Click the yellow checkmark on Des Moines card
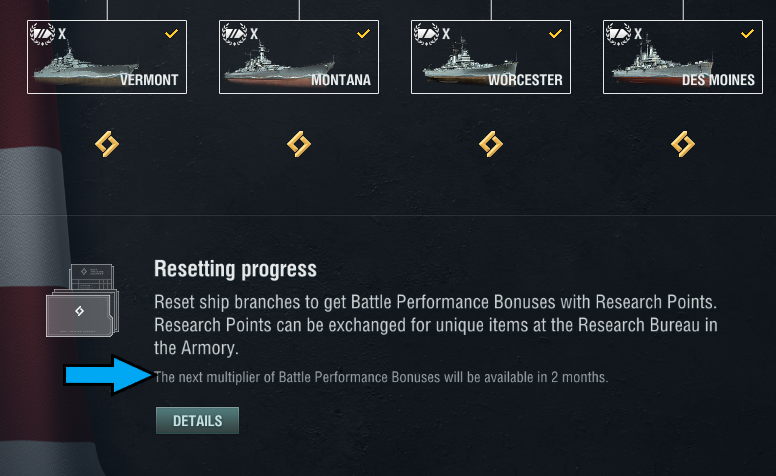This screenshot has height=476, width=776. [x=747, y=34]
